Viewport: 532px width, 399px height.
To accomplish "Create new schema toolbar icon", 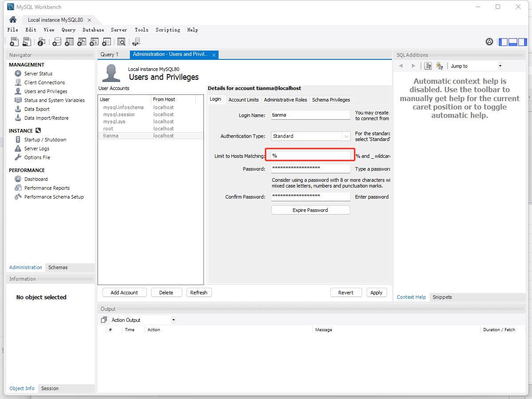I will click(57, 42).
